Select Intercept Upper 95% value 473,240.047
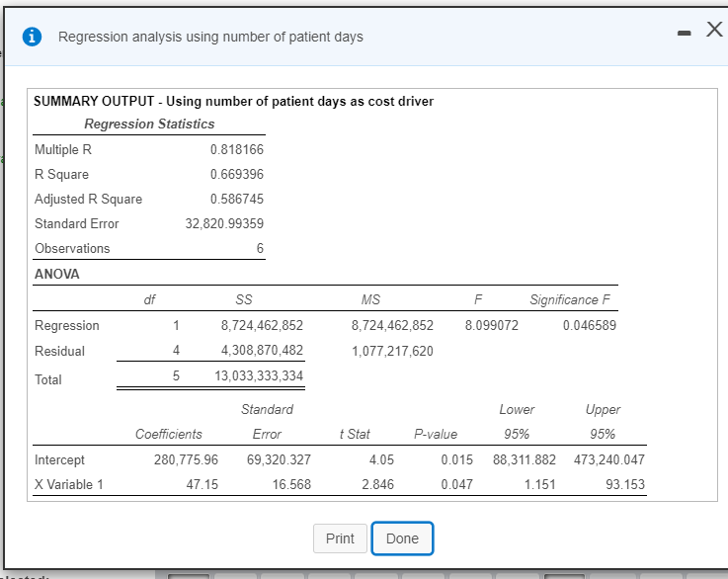728x579 pixels. [609, 459]
